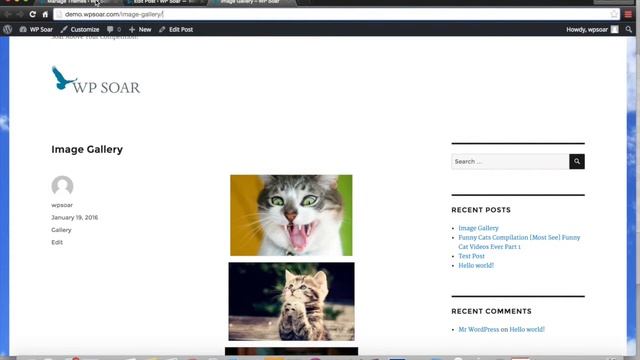Open the New content menu
Viewport: 640px width, 360px height.
(x=140, y=29)
